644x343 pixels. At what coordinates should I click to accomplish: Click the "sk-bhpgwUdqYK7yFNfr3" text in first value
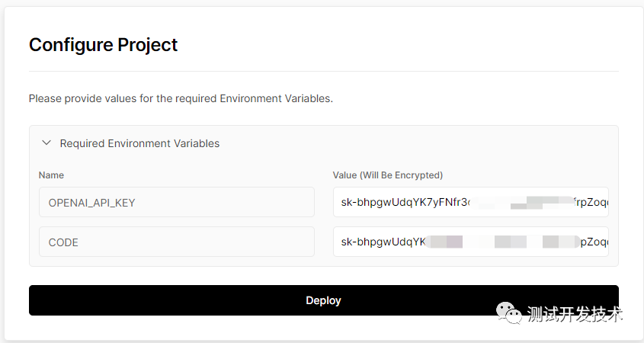(x=405, y=203)
